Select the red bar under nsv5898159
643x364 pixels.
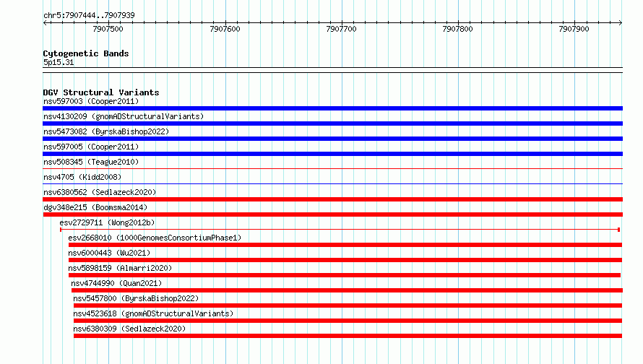[345, 275]
